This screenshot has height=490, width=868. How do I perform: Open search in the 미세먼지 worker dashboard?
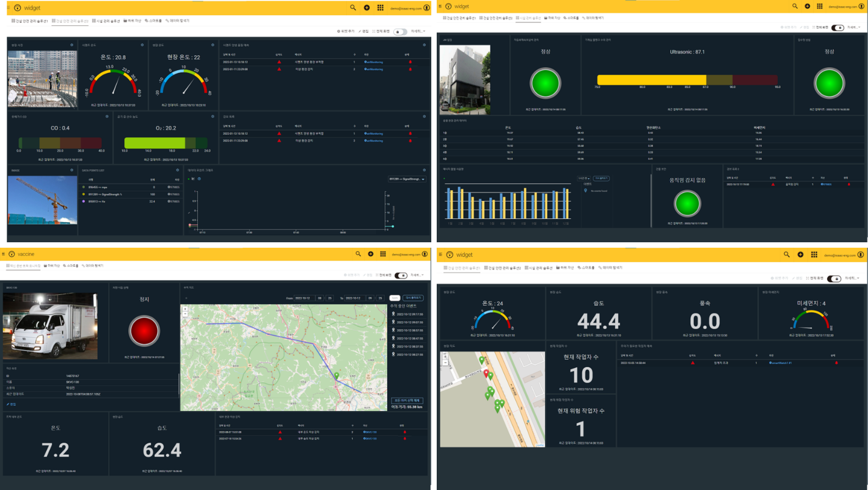point(787,254)
